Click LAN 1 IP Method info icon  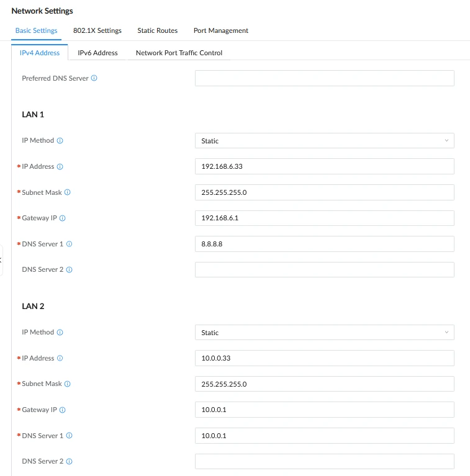[x=60, y=140]
